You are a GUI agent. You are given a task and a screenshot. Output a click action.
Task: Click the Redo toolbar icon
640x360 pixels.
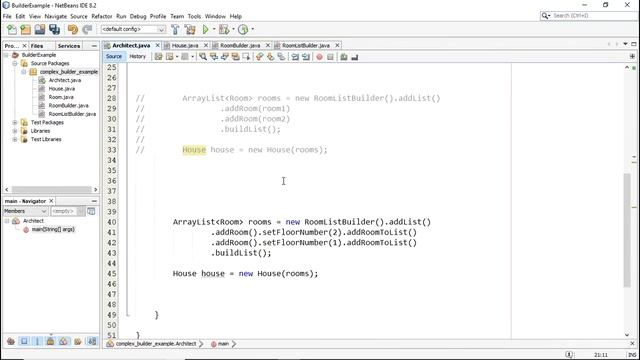pos(87,29)
